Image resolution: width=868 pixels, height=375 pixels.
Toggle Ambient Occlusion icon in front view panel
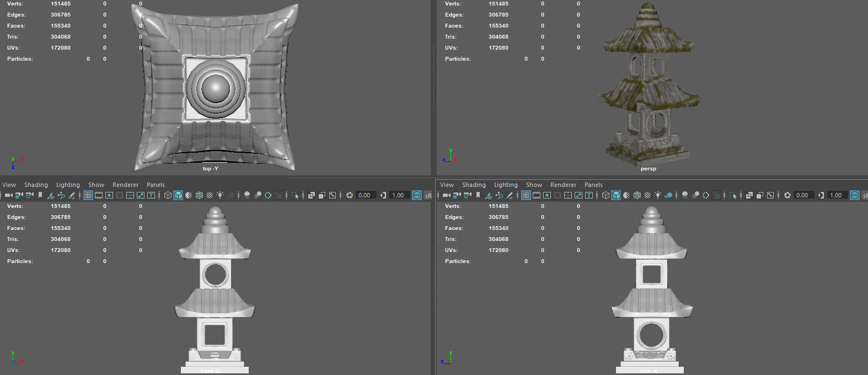point(247,195)
